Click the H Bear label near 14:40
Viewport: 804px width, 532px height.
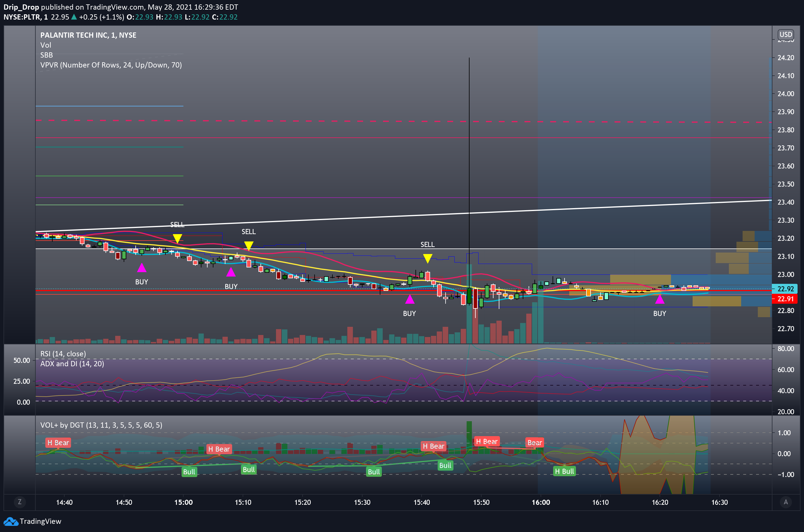[58, 443]
